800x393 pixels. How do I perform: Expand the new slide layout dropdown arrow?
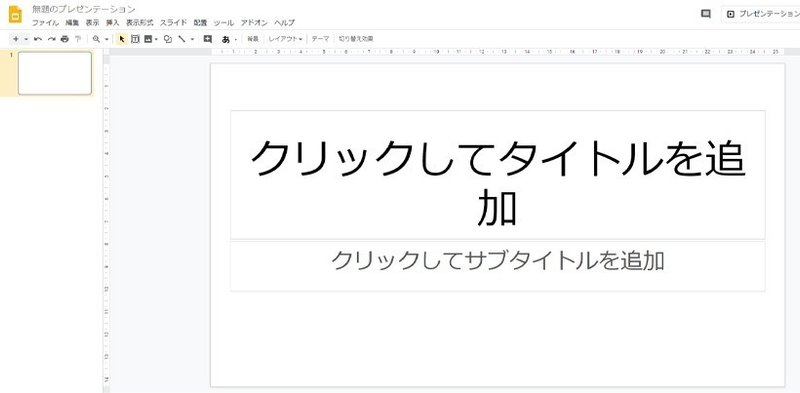(26, 39)
